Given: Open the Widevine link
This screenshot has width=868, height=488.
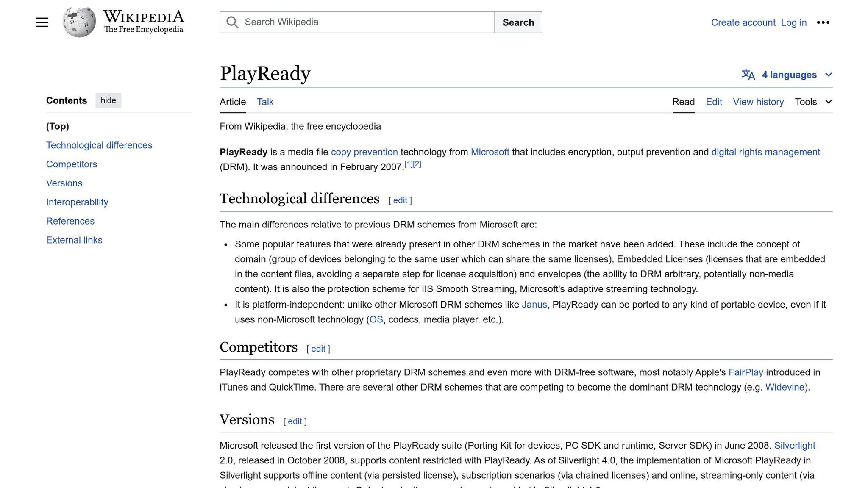Looking at the screenshot, I should (785, 387).
